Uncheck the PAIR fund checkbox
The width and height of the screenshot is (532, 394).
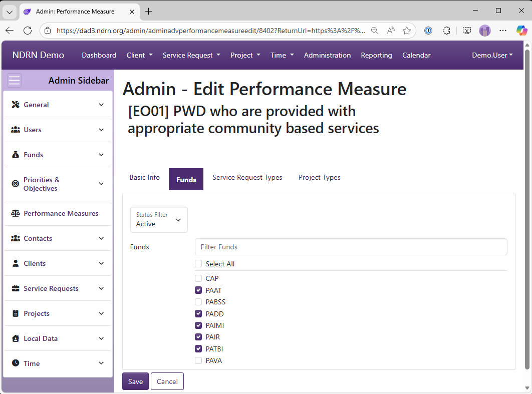tap(198, 337)
